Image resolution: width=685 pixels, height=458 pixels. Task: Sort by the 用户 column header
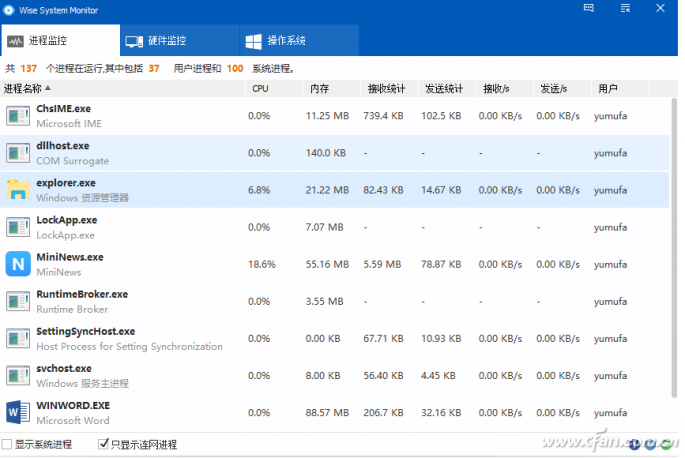[x=620, y=89]
